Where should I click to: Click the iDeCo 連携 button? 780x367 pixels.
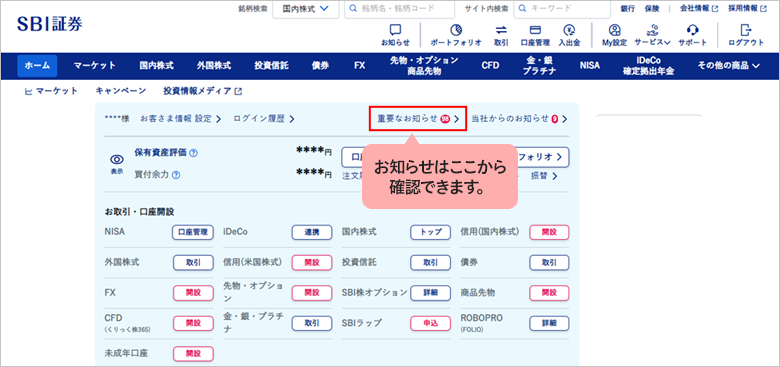312,232
